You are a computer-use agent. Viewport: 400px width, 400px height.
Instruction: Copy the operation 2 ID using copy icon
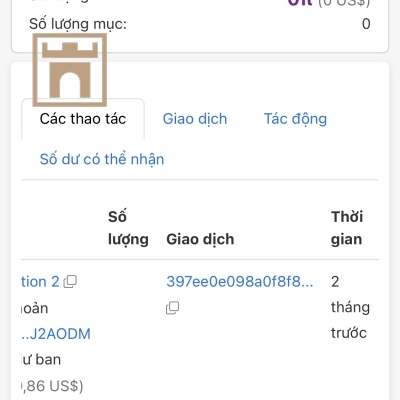point(70,282)
